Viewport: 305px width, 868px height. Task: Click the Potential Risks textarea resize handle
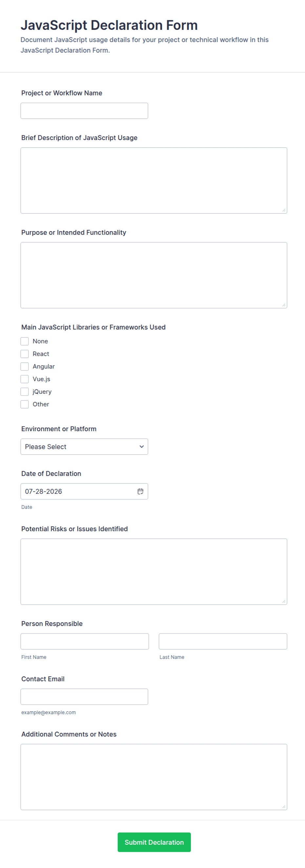[x=284, y=601]
